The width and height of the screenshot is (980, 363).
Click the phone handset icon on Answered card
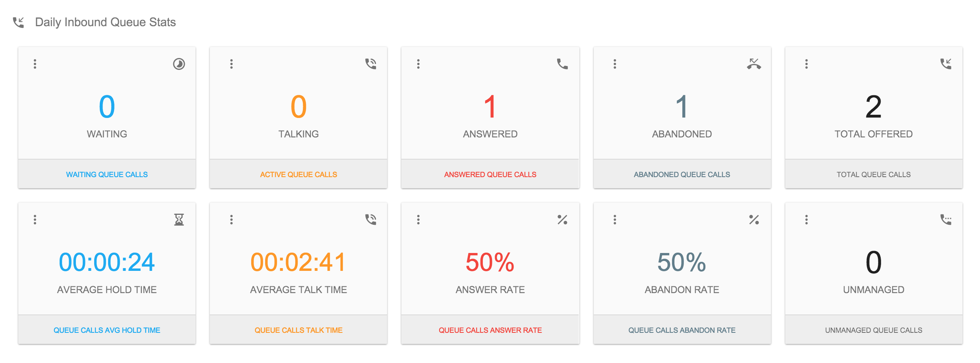pos(562,64)
